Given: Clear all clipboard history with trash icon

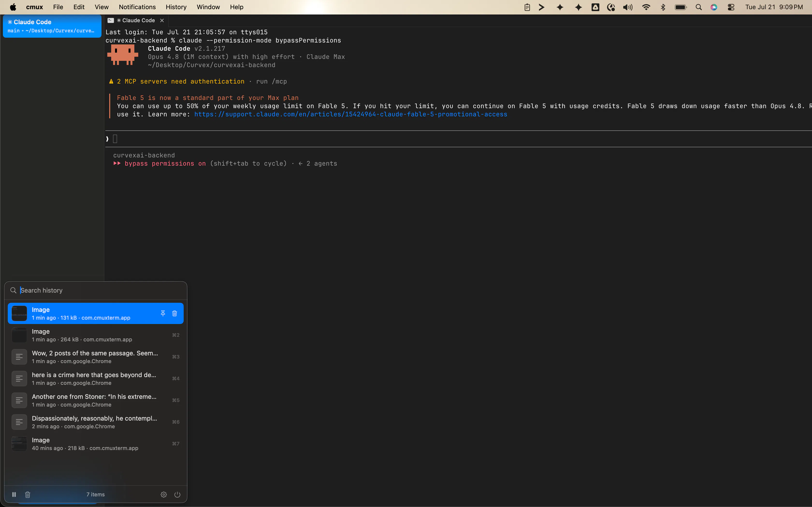Looking at the screenshot, I should pyautogui.click(x=28, y=494).
